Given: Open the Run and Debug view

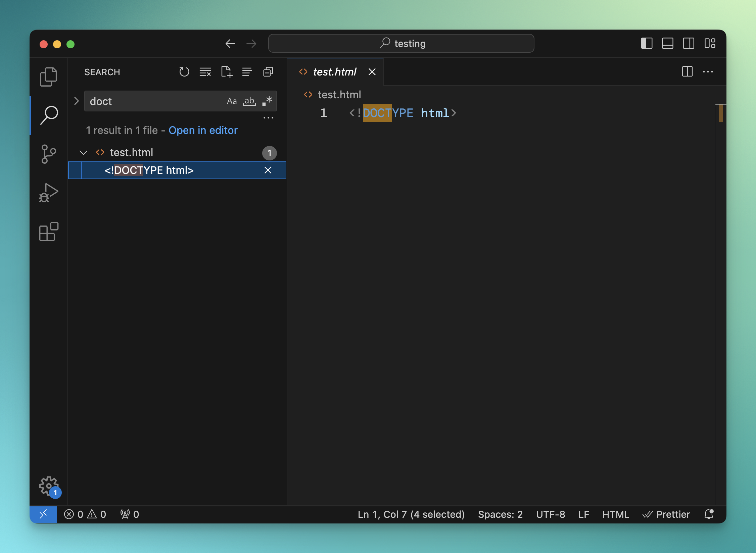Looking at the screenshot, I should click(x=49, y=193).
